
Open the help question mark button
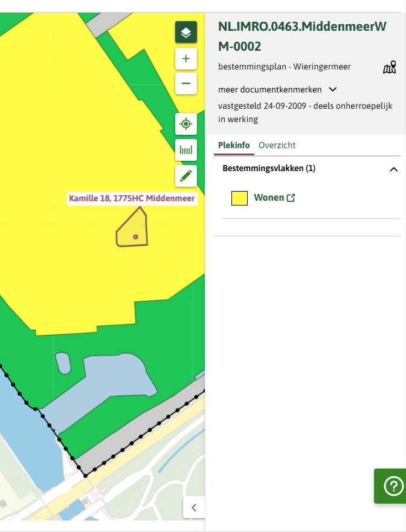click(x=393, y=486)
